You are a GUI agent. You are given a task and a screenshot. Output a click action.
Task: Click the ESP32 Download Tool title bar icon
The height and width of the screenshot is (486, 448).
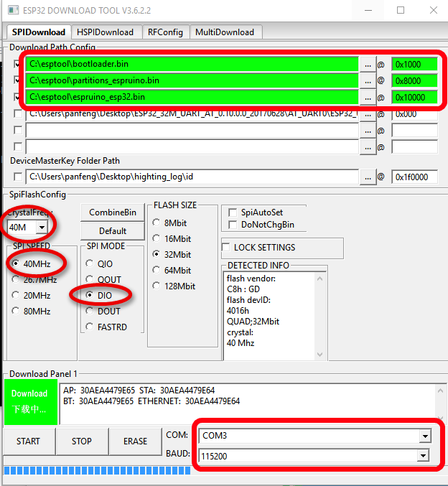13,10
